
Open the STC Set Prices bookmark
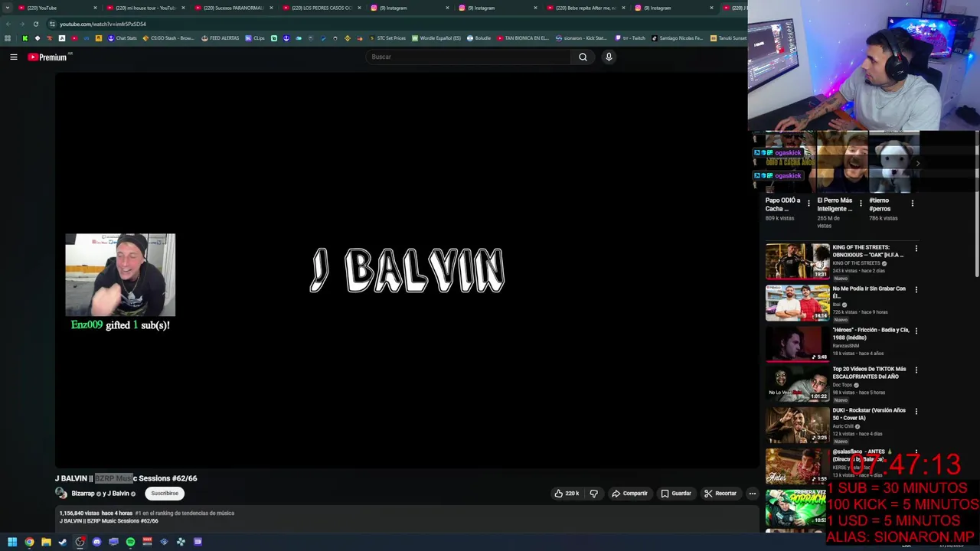coord(387,38)
